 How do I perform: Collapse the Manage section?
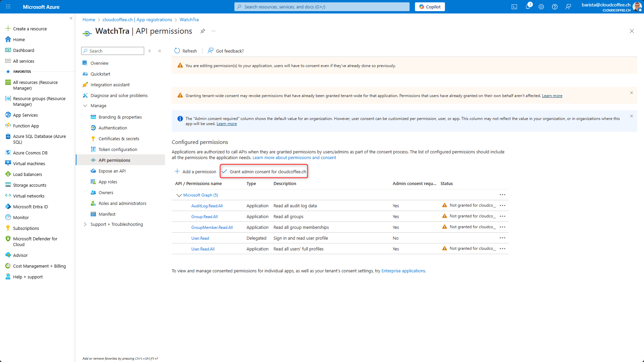click(x=85, y=106)
